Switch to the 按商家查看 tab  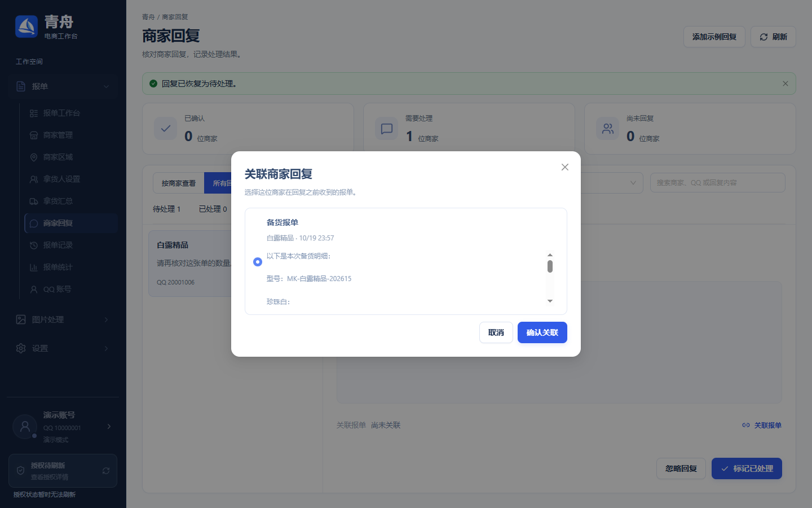pos(179,183)
